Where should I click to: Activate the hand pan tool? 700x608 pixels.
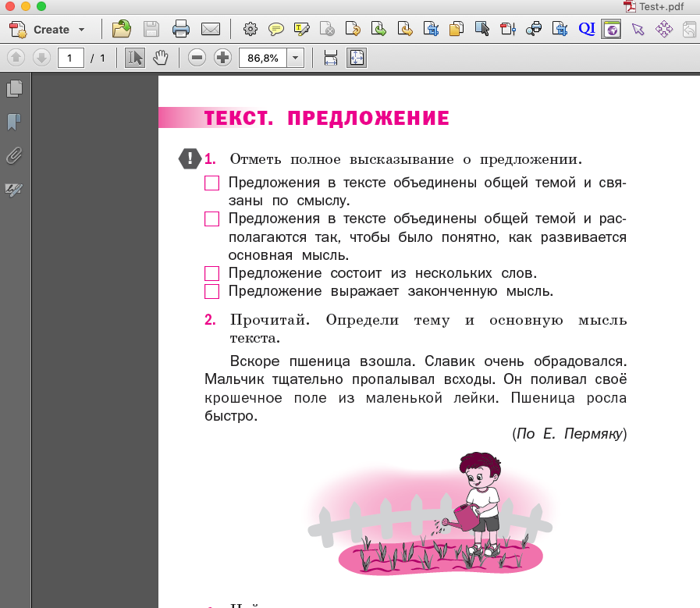(x=161, y=58)
